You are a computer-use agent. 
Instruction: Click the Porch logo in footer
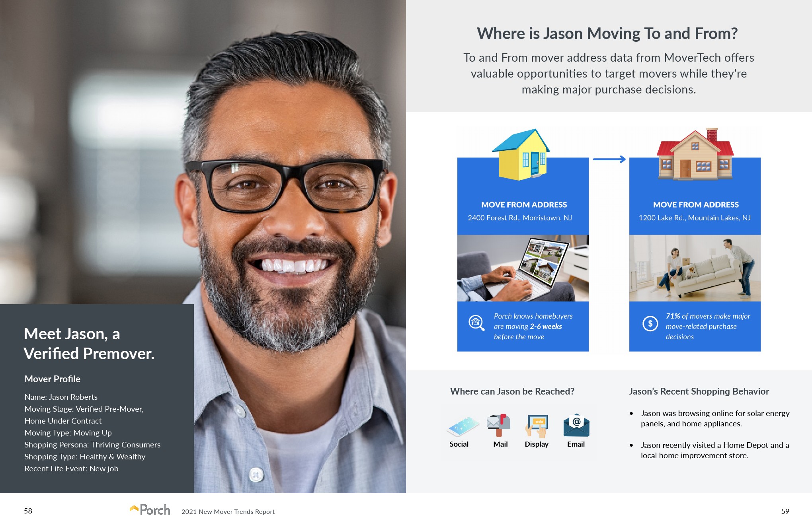(x=150, y=510)
